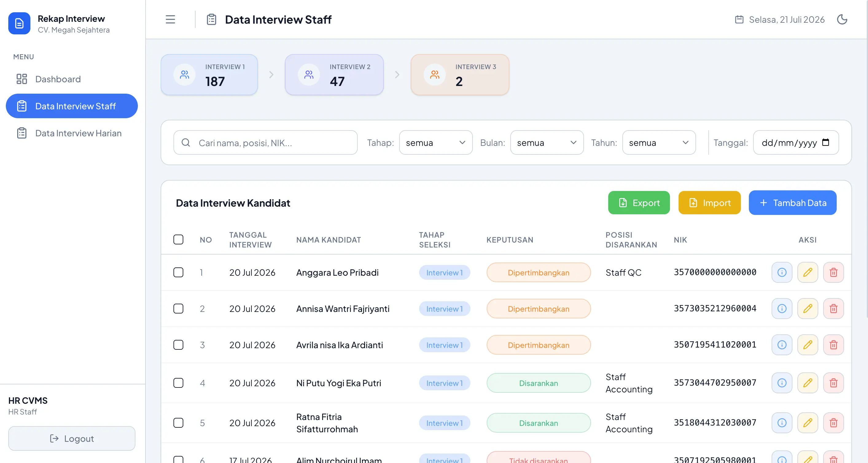The height and width of the screenshot is (463, 868).
Task: Check the row for Ratna Fitria Sifatturrohmah
Action: [178, 422]
